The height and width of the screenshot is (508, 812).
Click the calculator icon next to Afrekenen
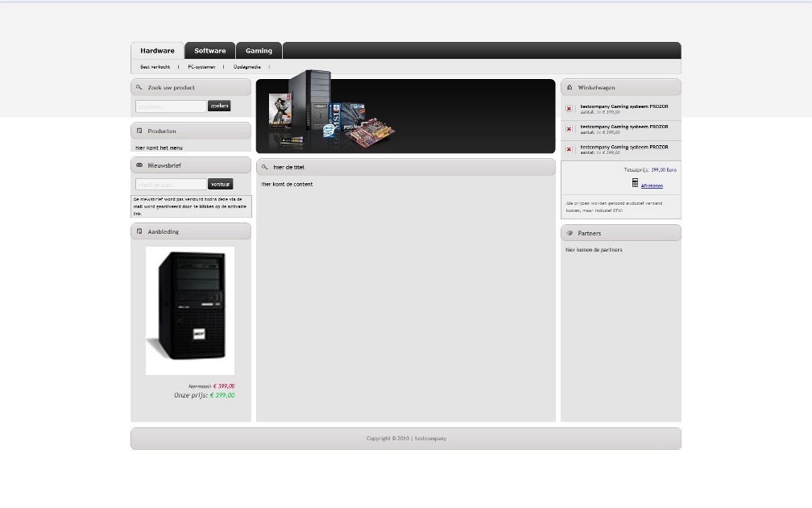tap(635, 182)
